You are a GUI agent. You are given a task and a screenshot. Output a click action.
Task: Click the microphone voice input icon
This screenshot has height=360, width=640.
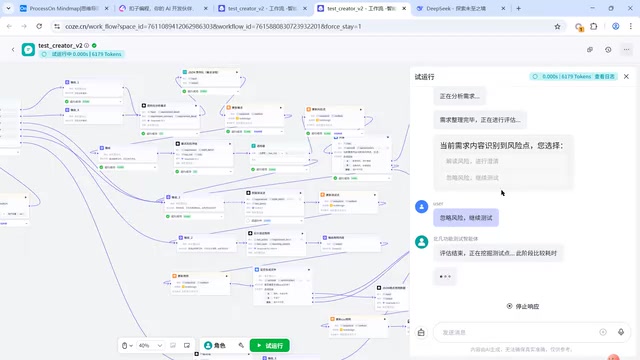pyautogui.click(x=621, y=332)
